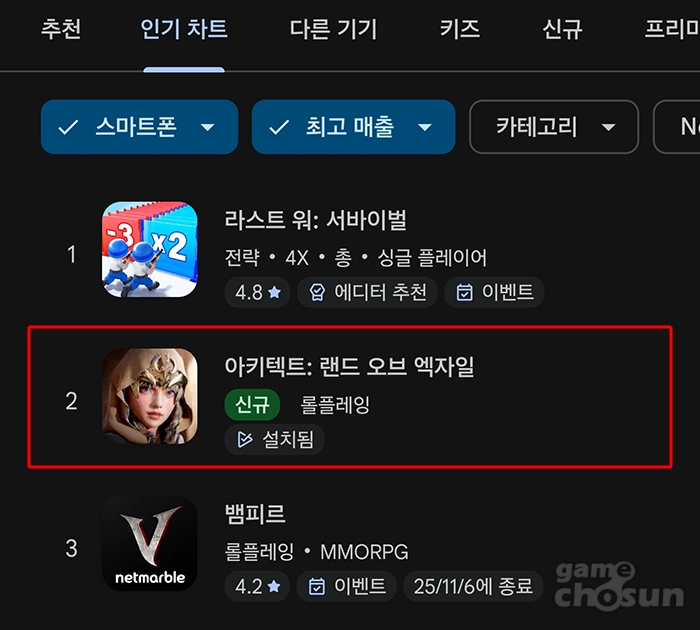Toggle the 스마트폰 filter checkmark

pos(68,127)
